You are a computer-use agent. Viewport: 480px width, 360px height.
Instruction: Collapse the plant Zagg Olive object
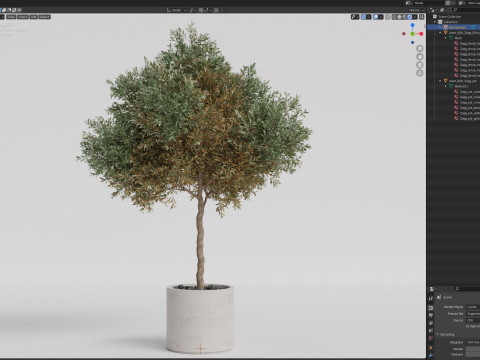click(440, 32)
